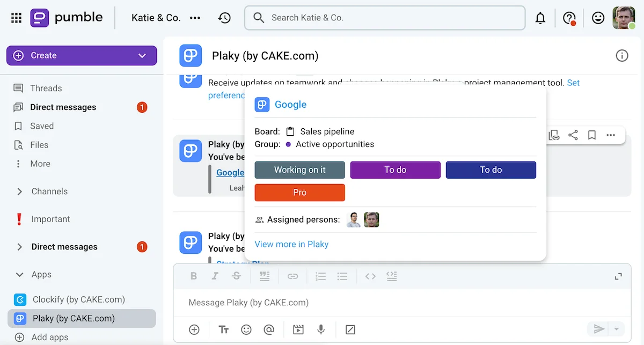Open attachment plus icon
Viewport: 644px width, 345px height.
194,329
